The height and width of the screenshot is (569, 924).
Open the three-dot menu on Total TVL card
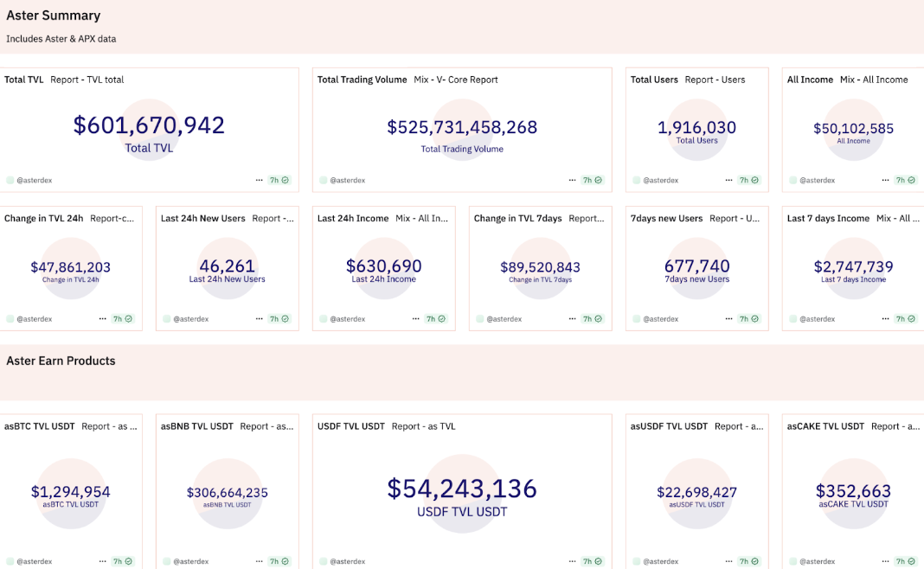(x=259, y=181)
